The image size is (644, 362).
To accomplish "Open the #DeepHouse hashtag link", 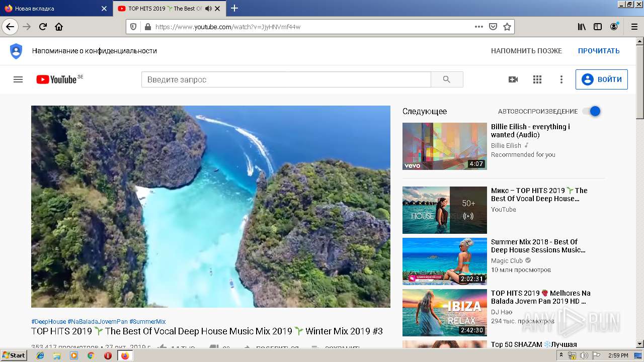I will pyautogui.click(x=48, y=322).
